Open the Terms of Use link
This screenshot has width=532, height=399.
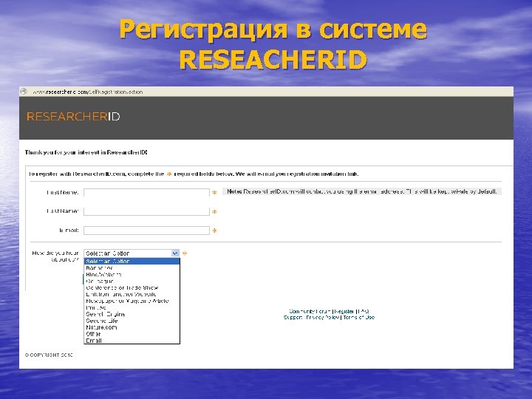tap(358, 318)
